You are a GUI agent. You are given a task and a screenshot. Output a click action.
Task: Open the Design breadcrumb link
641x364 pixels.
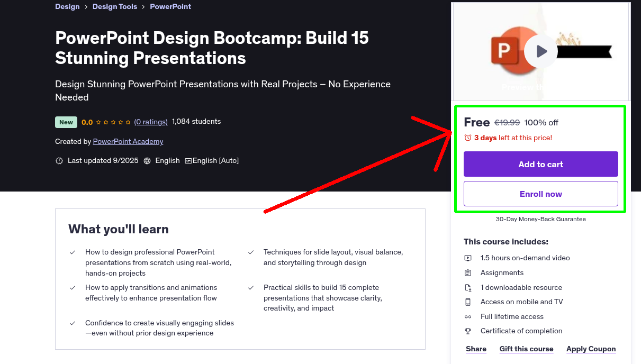67,6
